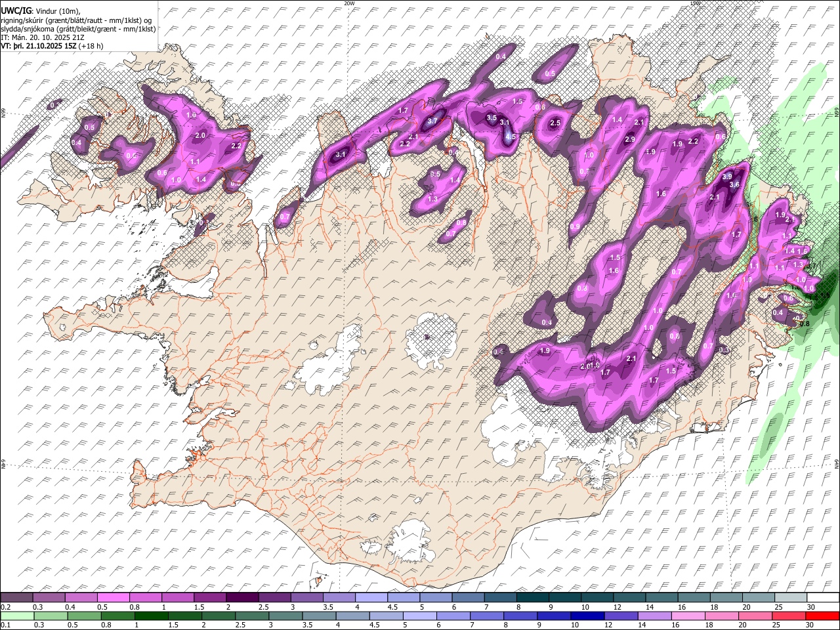The height and width of the screenshot is (630, 840).
Task: Click the bright pink-magenta swatch, top legend row
Action: (x=114, y=598)
